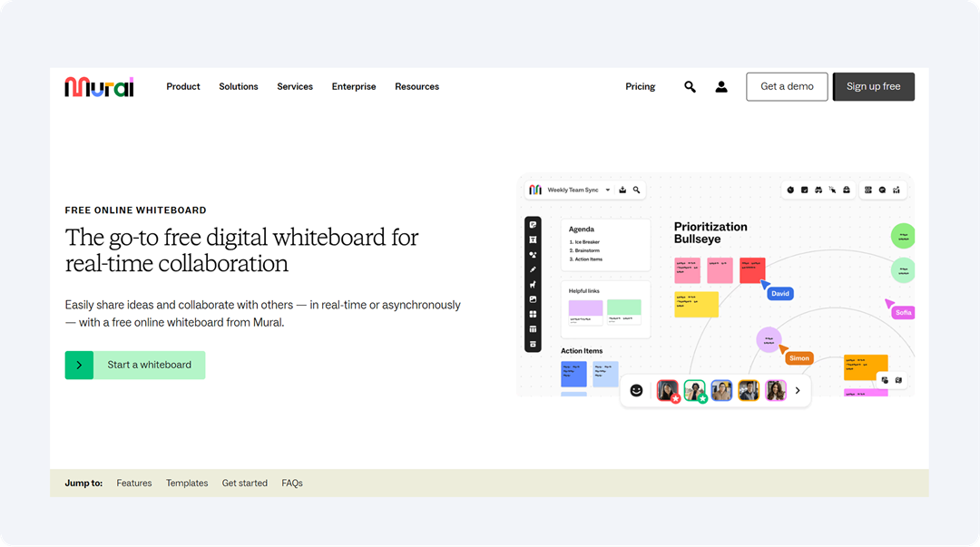980x547 pixels.
Task: Expand participants list with the right chevron
Action: (798, 391)
